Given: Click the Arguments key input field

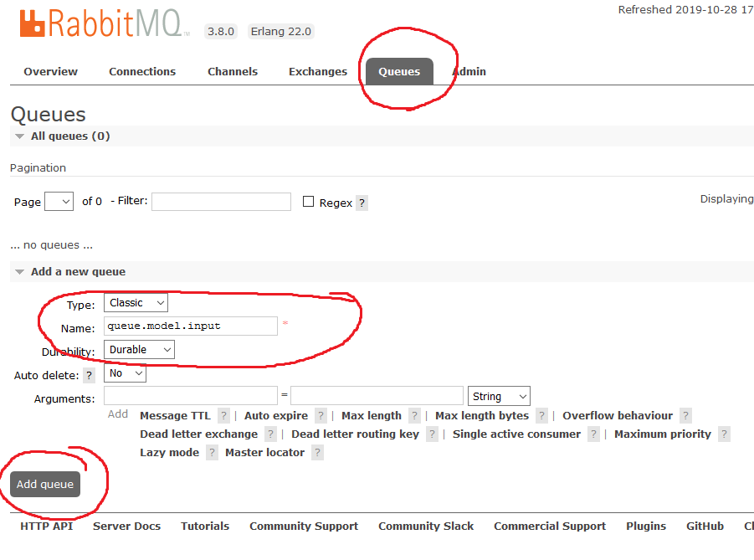Looking at the screenshot, I should point(191,396).
